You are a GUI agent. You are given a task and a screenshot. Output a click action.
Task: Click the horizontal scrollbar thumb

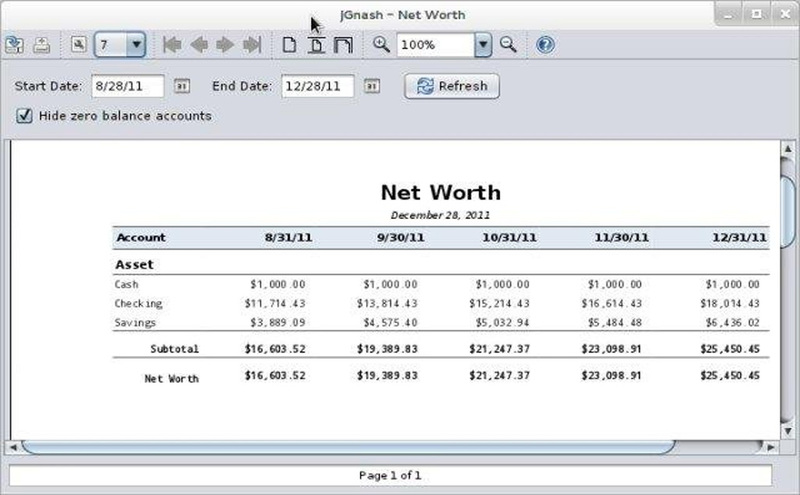point(349,448)
